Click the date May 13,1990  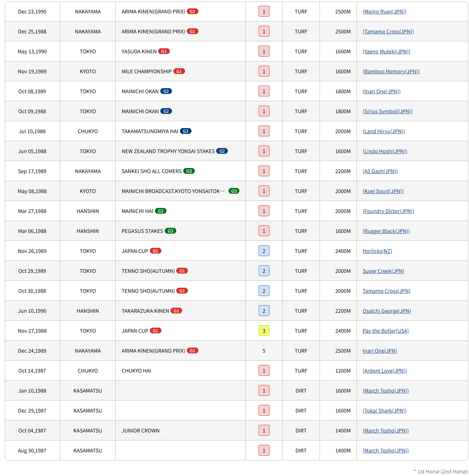tap(32, 52)
